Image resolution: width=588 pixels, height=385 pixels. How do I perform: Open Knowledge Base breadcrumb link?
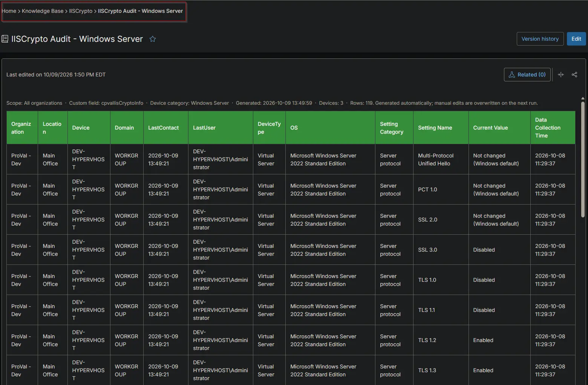pos(43,11)
